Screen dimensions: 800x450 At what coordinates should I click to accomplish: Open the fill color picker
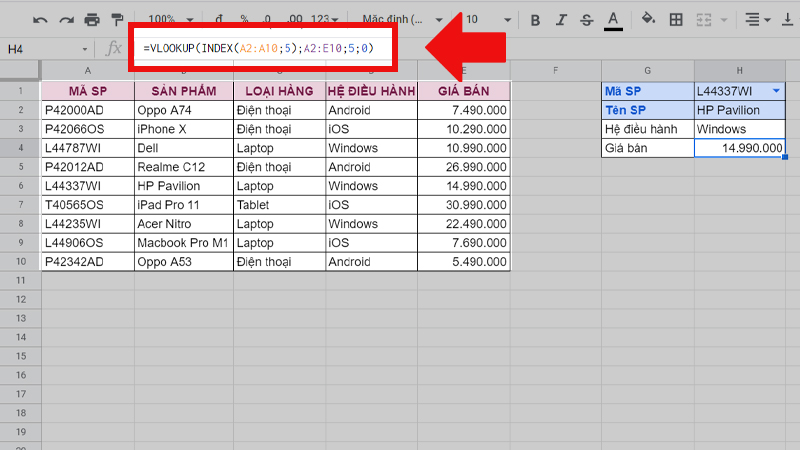pos(648,19)
